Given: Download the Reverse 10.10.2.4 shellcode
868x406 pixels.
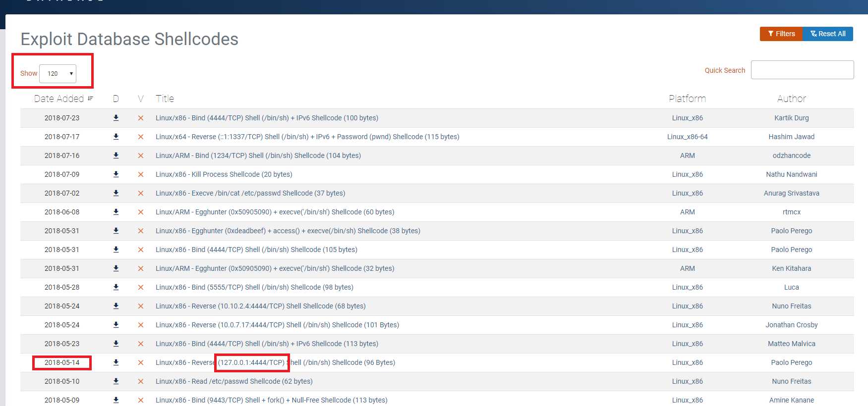Looking at the screenshot, I should pyautogui.click(x=116, y=306).
